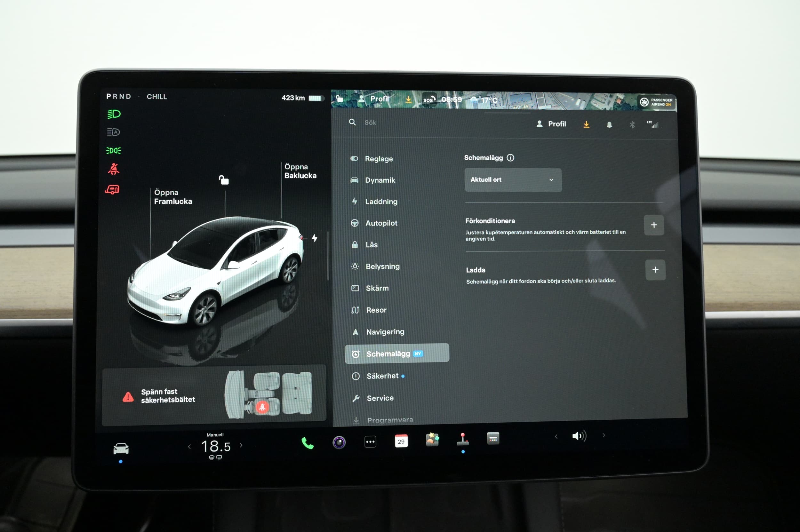Open the phone app icon

tap(307, 443)
